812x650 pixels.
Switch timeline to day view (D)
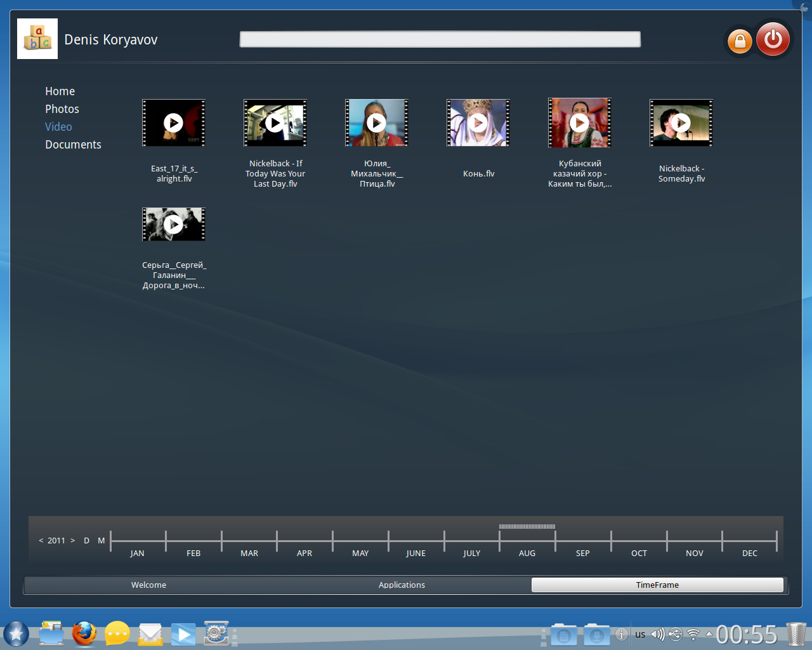pyautogui.click(x=86, y=541)
